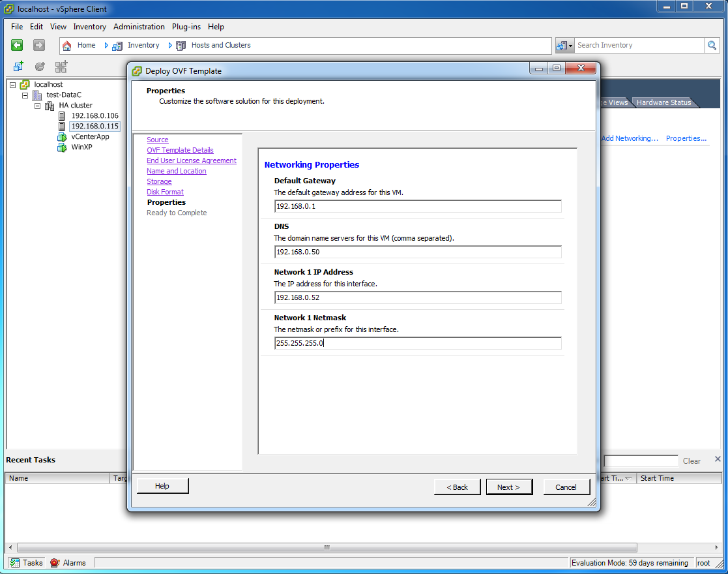Click the Recent Tasks horizontal scrollbar
The width and height of the screenshot is (728, 574).
[x=327, y=547]
